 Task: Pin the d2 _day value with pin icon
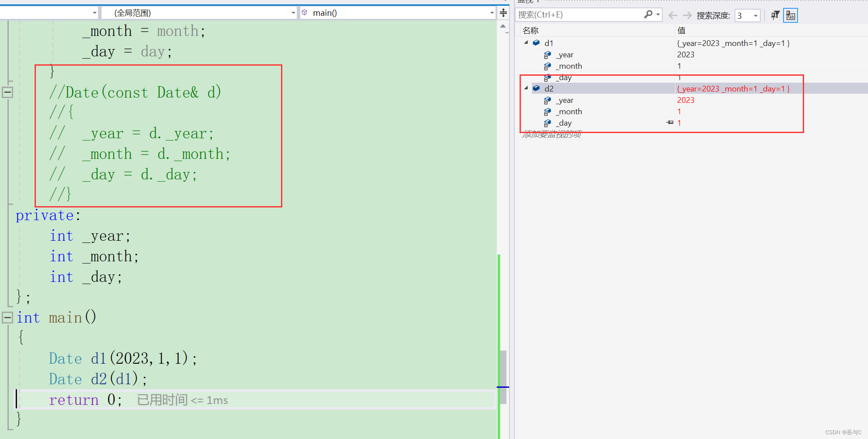(x=670, y=123)
